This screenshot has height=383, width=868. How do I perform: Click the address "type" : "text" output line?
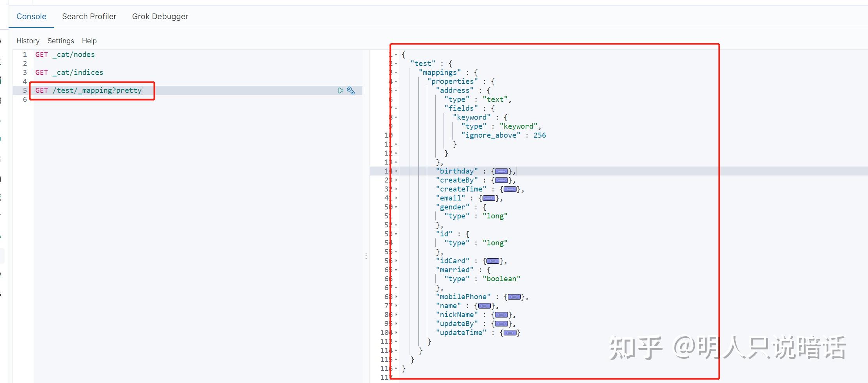[478, 99]
